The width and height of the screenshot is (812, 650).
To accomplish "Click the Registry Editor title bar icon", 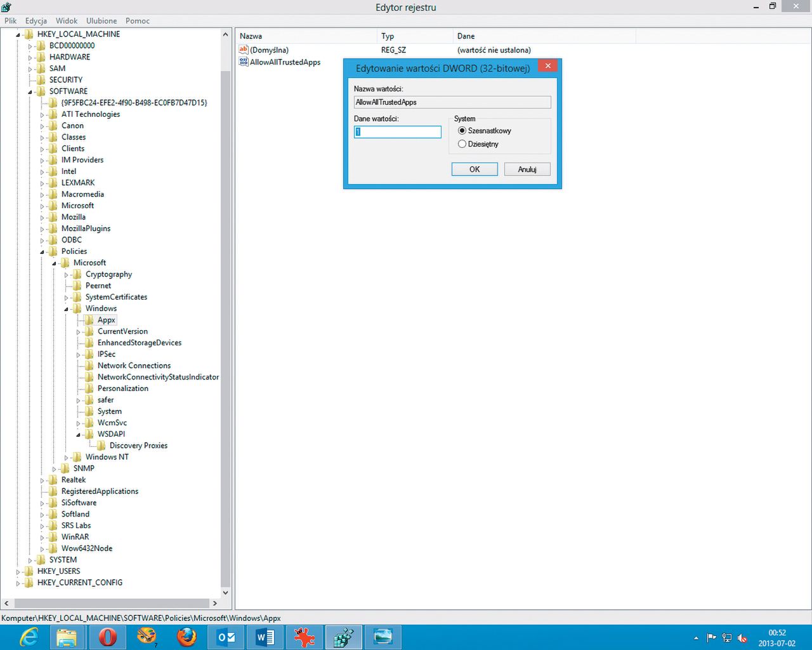I will point(6,8).
